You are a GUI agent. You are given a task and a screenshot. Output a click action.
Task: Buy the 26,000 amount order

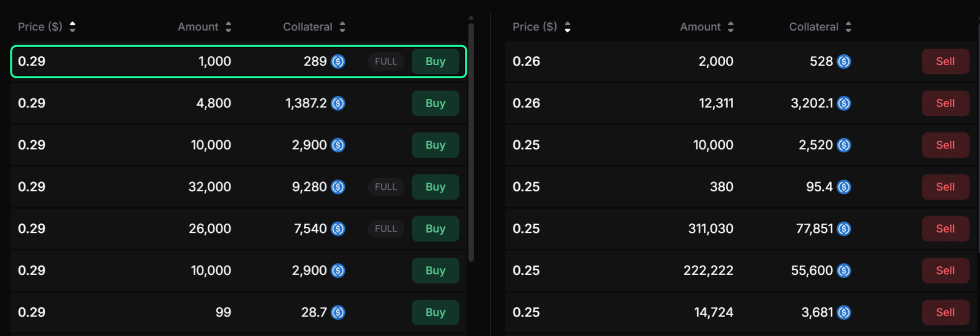tap(435, 229)
